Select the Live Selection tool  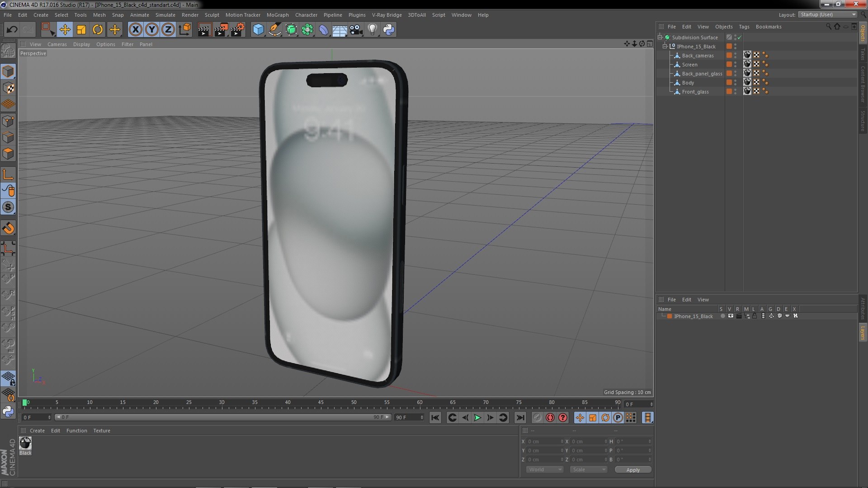click(x=48, y=30)
